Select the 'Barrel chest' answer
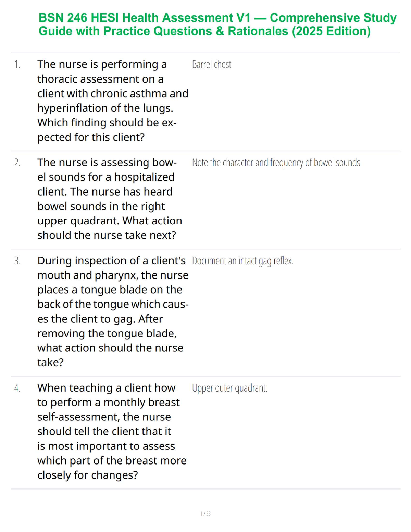Image resolution: width=411 pixels, height=532 pixels. click(212, 64)
